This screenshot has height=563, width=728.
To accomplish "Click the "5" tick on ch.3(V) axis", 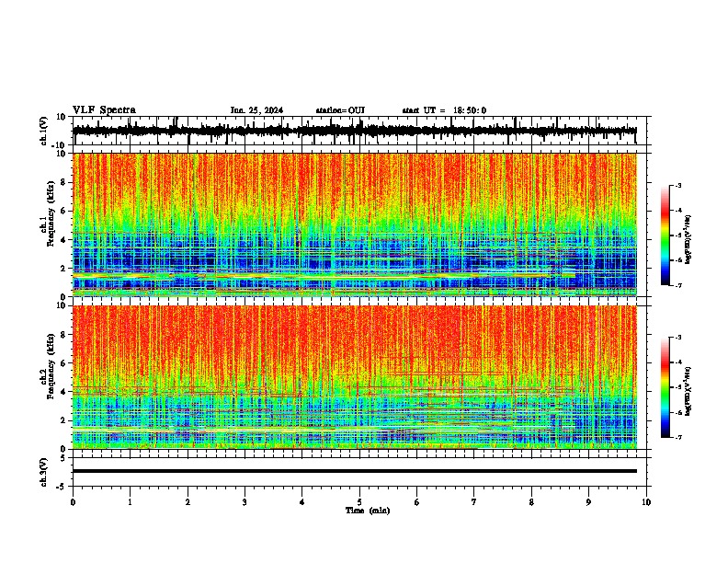I will (63, 458).
